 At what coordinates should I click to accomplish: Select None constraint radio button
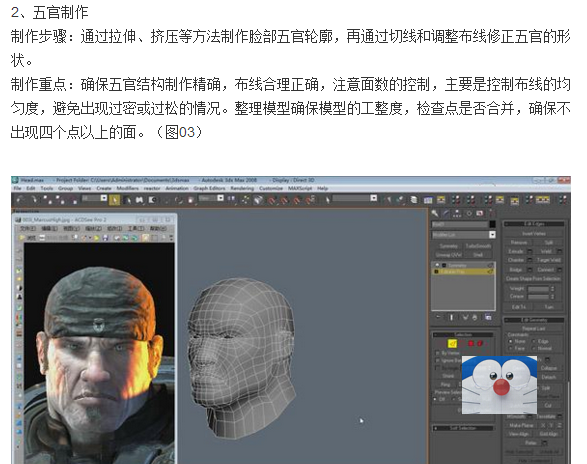[x=511, y=342]
